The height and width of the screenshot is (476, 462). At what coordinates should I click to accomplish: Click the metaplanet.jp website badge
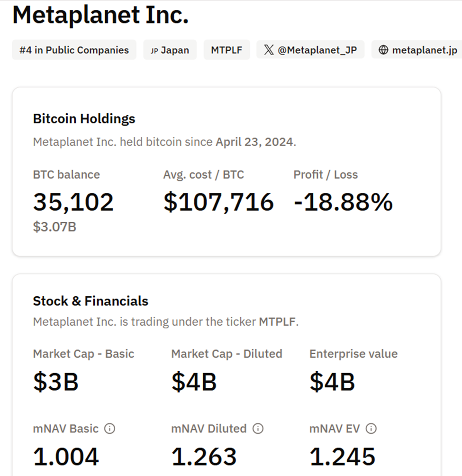pyautogui.click(x=420, y=49)
